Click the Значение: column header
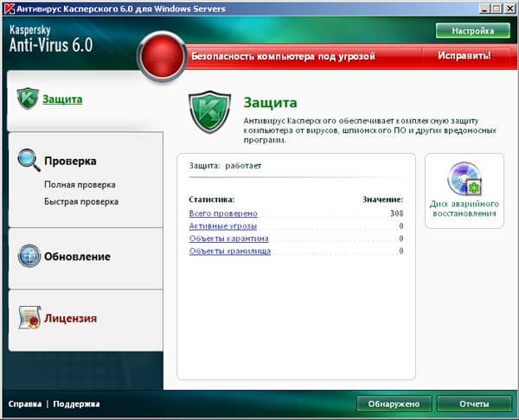This screenshot has height=420, width=519. click(x=382, y=200)
